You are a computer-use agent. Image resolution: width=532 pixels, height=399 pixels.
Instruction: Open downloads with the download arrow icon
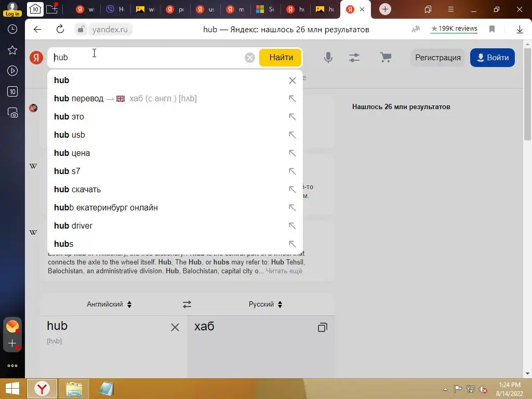[520, 30]
